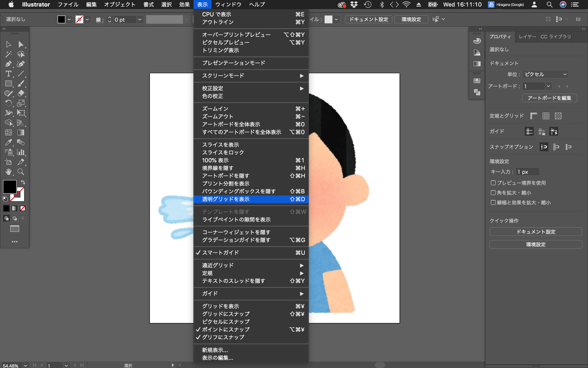588x368 pixels.
Task: Switch to レイヤー tab
Action: (527, 37)
